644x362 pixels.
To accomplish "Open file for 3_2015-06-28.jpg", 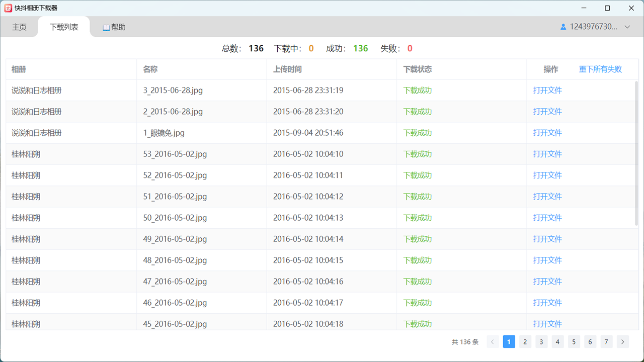I will 547,90.
